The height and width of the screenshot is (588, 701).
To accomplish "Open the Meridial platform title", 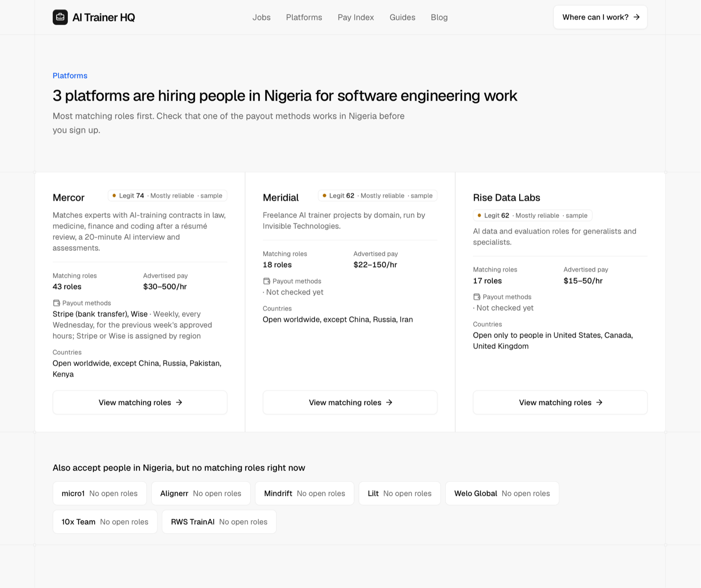I will 281,197.
